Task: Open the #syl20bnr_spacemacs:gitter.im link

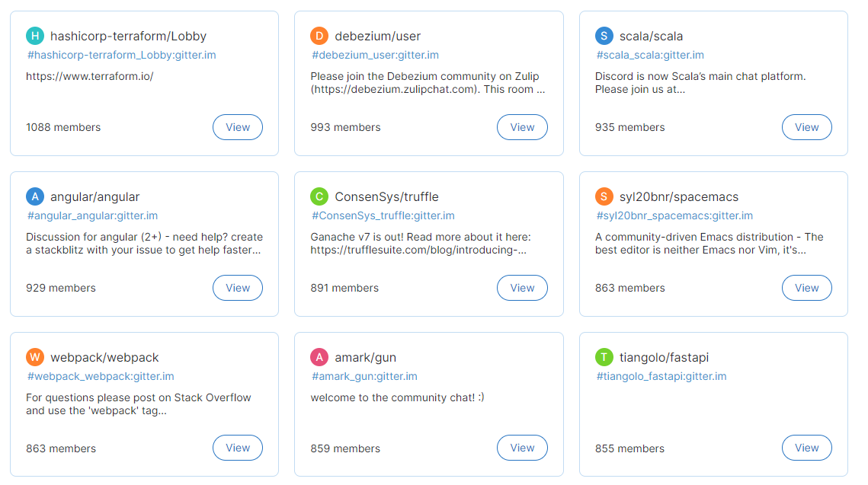Action: tap(663, 215)
